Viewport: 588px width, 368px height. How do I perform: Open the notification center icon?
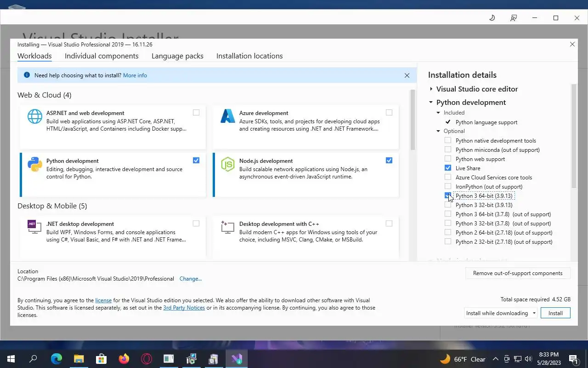(573, 359)
